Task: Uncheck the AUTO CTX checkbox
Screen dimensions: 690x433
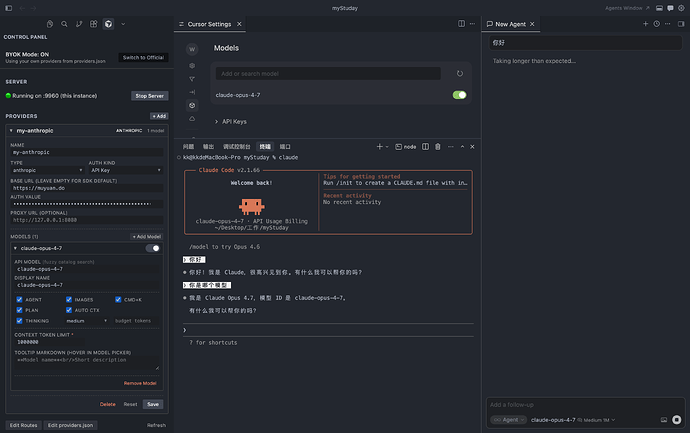Action: coord(69,310)
